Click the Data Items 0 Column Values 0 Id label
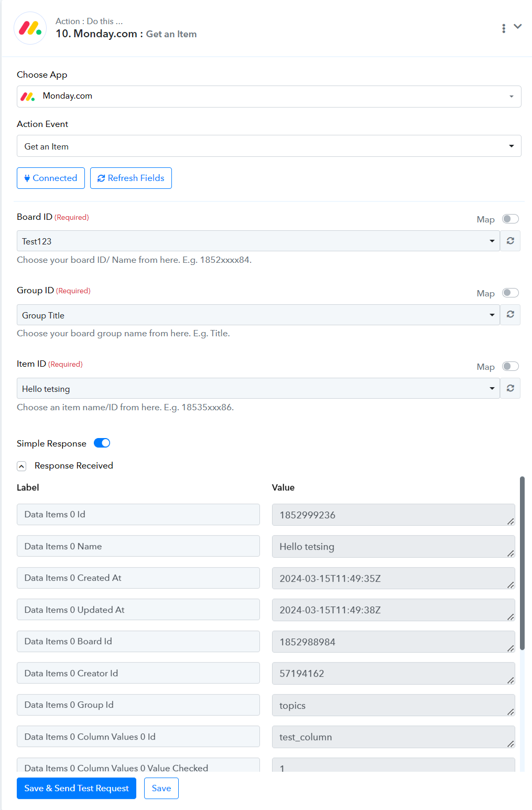Image resolution: width=532 pixels, height=810 pixels. coord(138,737)
